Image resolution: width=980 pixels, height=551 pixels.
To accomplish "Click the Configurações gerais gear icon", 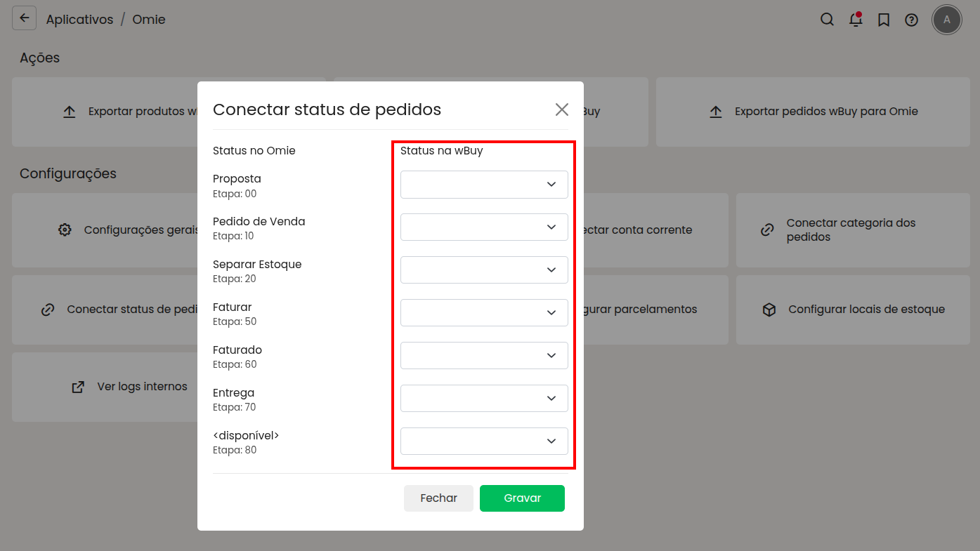I will pyautogui.click(x=65, y=230).
